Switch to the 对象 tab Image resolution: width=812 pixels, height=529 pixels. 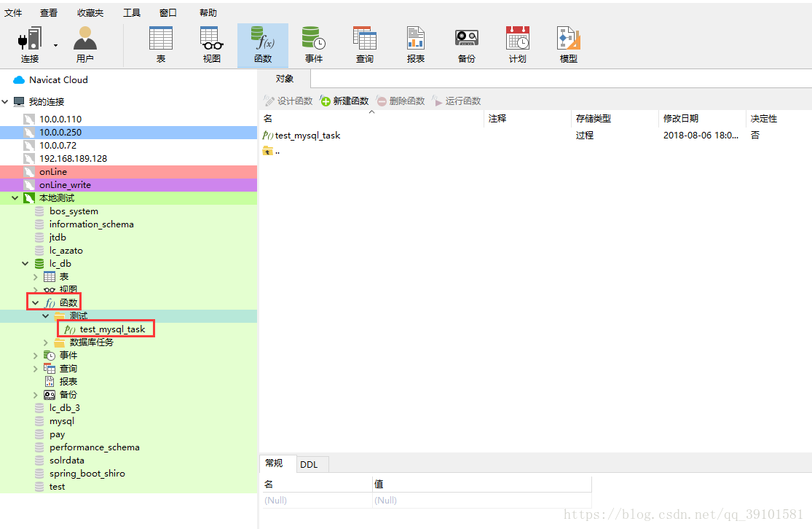pyautogui.click(x=284, y=79)
